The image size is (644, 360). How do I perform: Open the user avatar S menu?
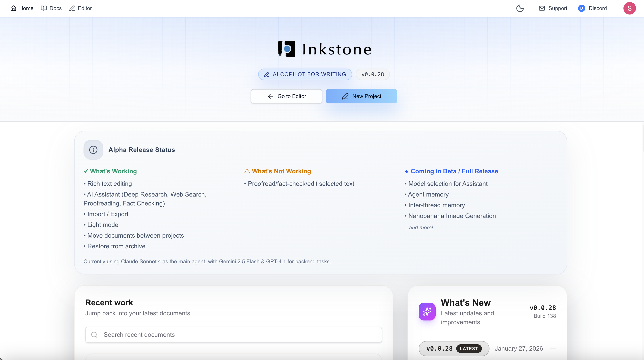629,8
